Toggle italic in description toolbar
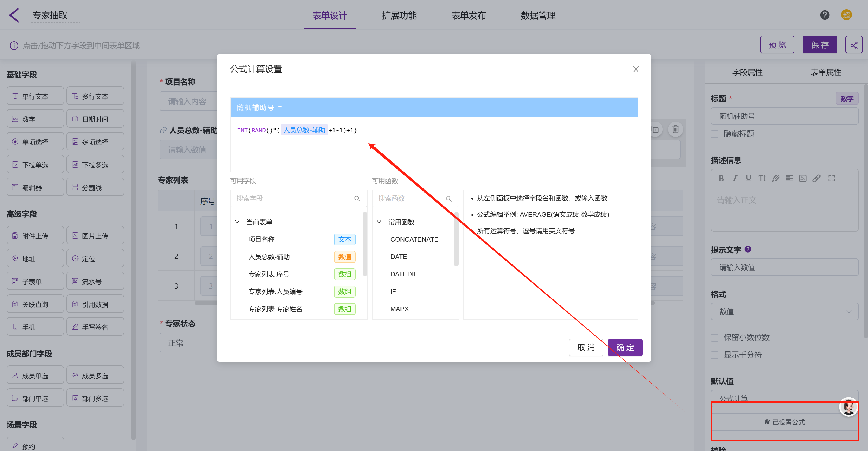 click(x=735, y=178)
